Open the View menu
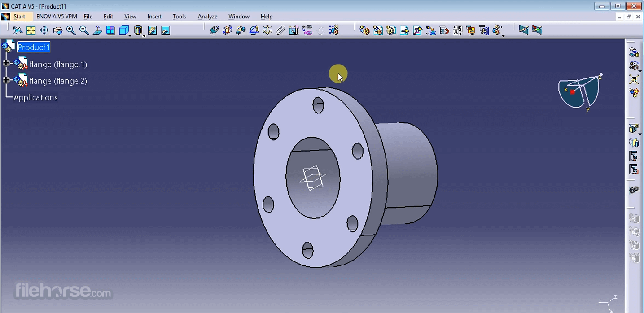The height and width of the screenshot is (313, 644). tap(130, 17)
